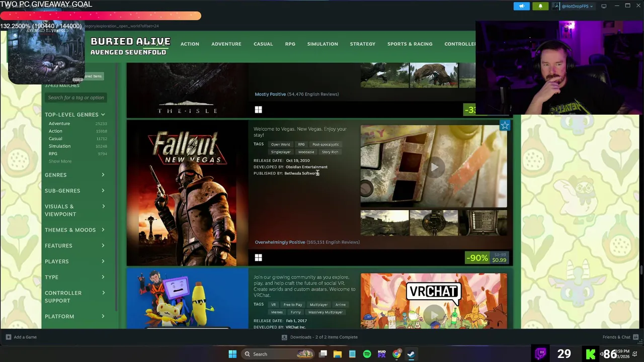The height and width of the screenshot is (362, 644).
Task: Click Add a Game plus icon
Action: coord(8,337)
